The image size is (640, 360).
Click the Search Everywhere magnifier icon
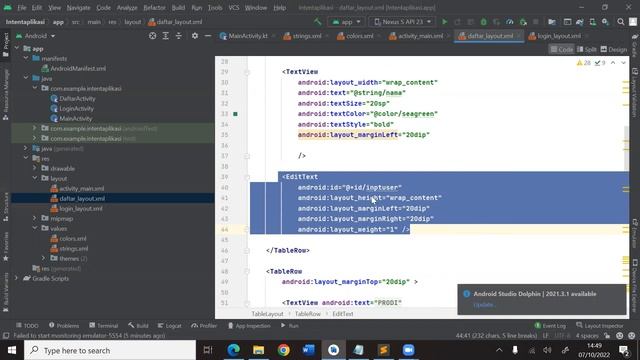620,22
